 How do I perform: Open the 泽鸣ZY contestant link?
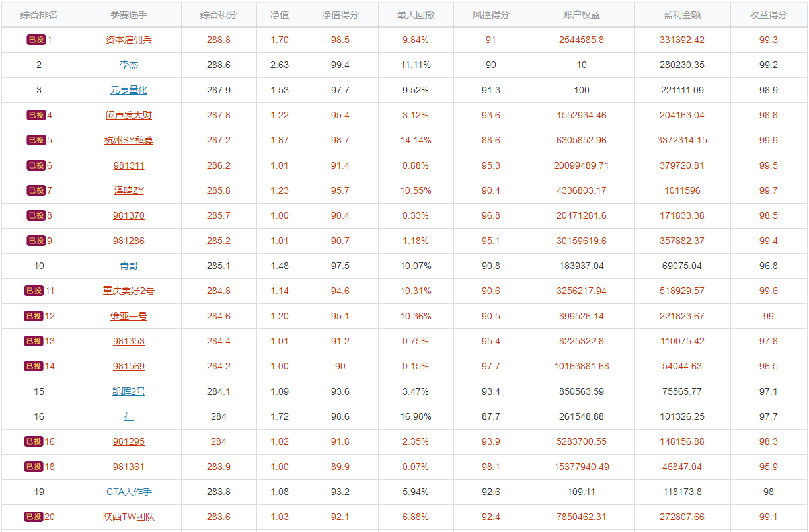(129, 190)
